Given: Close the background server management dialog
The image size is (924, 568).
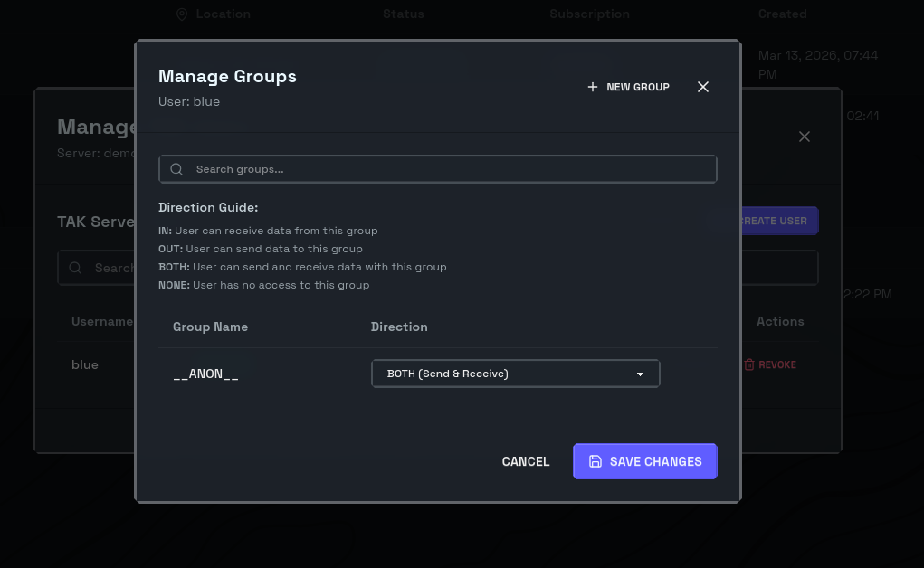Looking at the screenshot, I should pos(805,137).
